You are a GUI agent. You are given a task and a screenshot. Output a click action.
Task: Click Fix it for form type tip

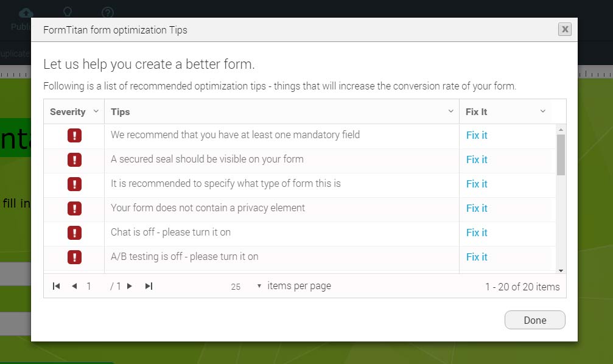pos(477,184)
